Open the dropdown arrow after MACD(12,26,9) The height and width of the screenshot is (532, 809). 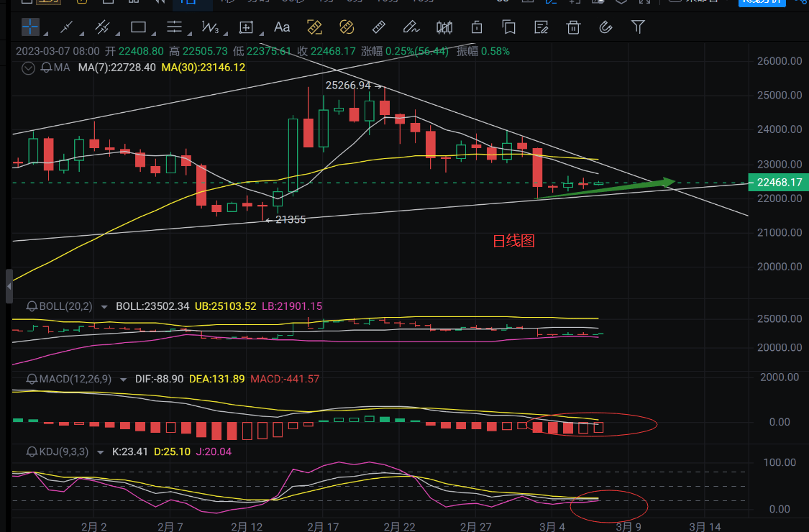(124, 379)
